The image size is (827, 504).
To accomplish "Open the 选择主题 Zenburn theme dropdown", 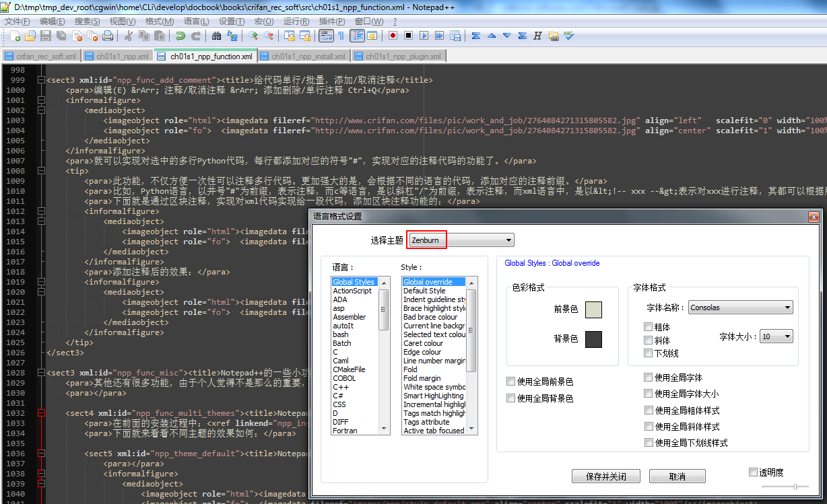I will click(461, 240).
